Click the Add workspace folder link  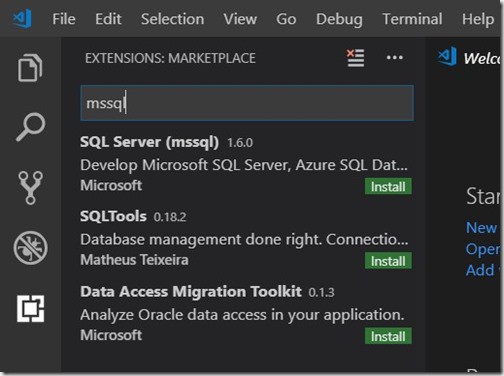click(483, 270)
